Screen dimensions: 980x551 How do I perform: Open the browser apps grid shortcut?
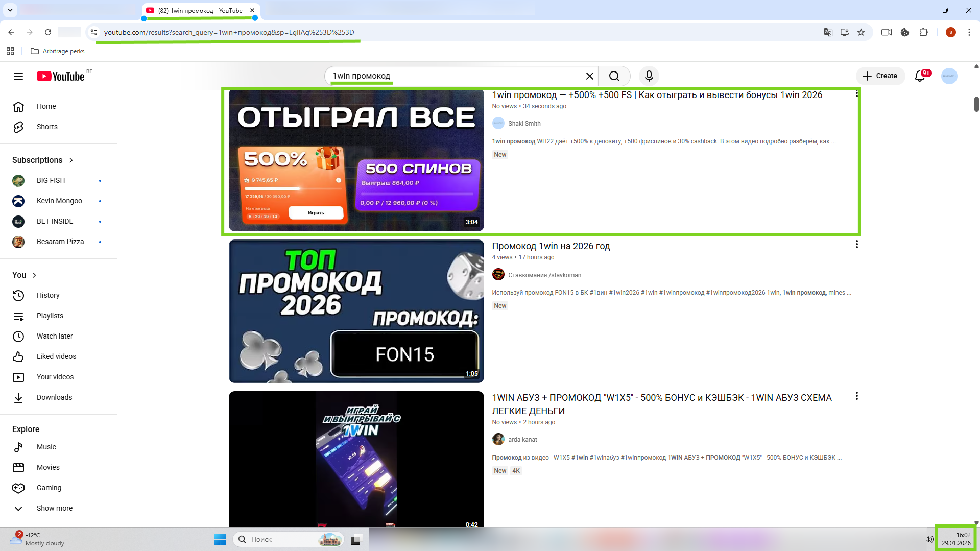pos(10,51)
